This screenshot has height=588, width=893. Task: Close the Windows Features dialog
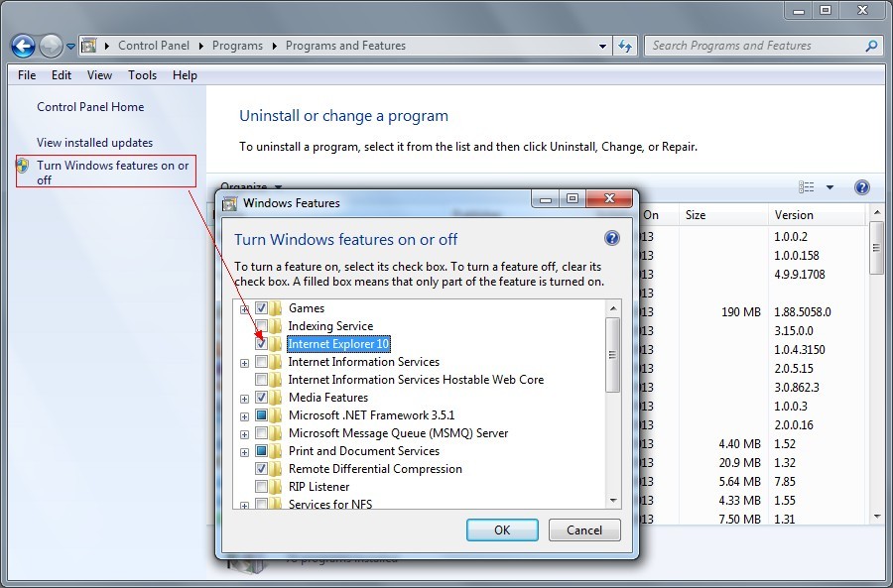click(609, 198)
